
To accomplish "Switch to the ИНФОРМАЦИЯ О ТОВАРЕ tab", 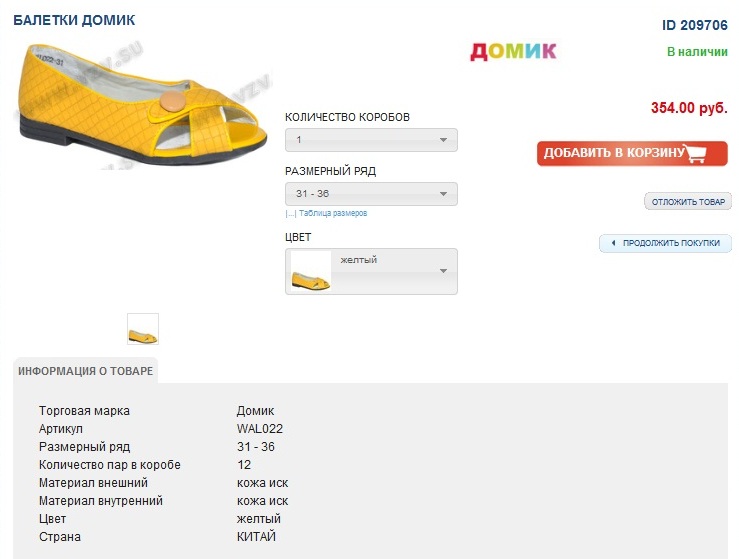I will pos(86,371).
